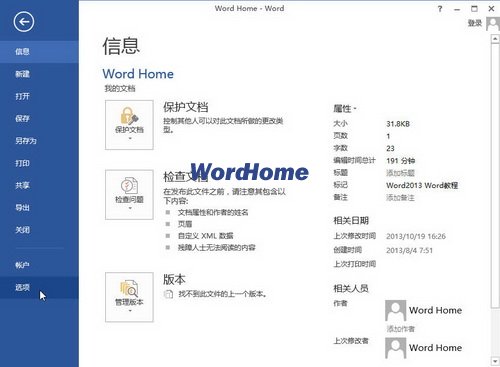500x367 pixels.
Task: Click the 相关日期 heading
Action: (351, 220)
